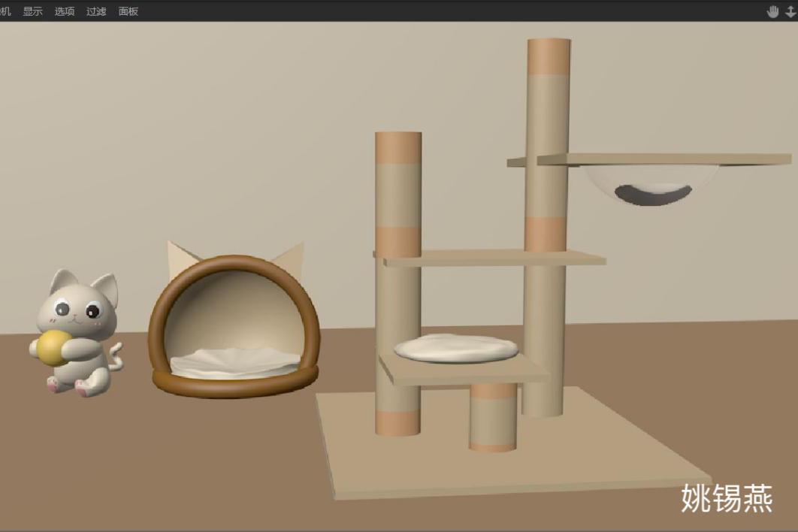Select the round cushion on lower platform
Viewport: 798px width, 532px height.
click(456, 348)
